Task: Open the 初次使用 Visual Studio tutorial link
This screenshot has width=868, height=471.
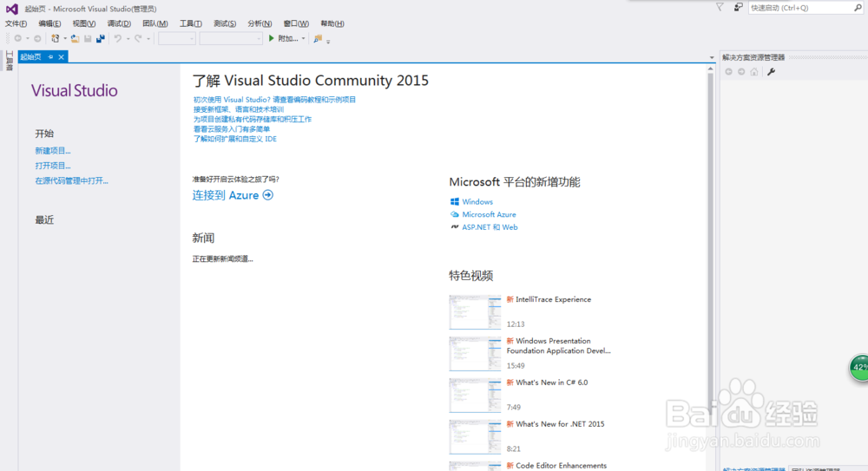Action: coord(274,100)
